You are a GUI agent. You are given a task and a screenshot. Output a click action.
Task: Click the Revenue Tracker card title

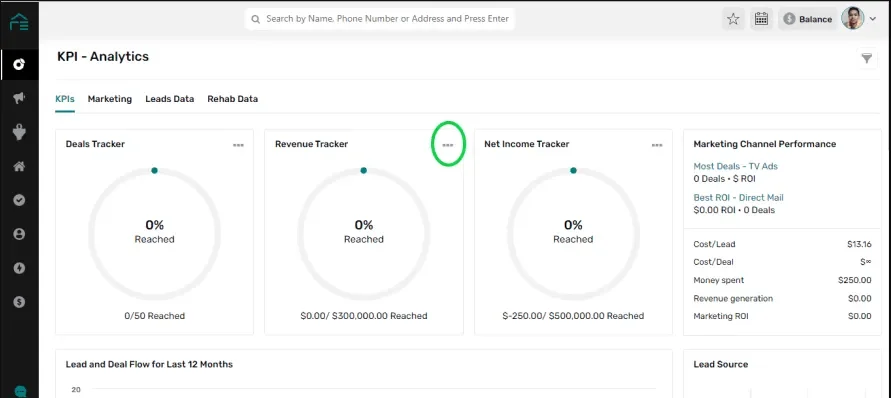311,144
